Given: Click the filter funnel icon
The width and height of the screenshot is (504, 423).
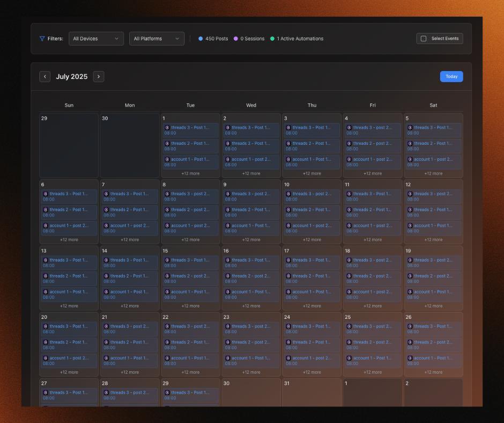Looking at the screenshot, I should coord(42,39).
